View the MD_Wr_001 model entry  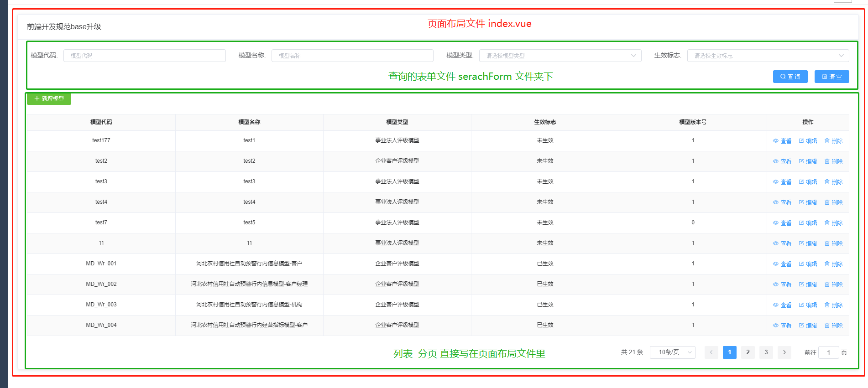[782, 264]
